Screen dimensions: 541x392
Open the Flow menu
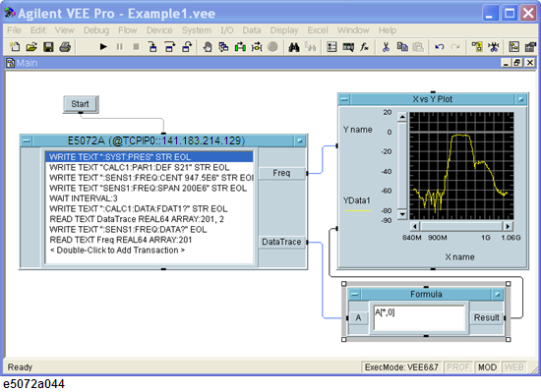click(128, 30)
